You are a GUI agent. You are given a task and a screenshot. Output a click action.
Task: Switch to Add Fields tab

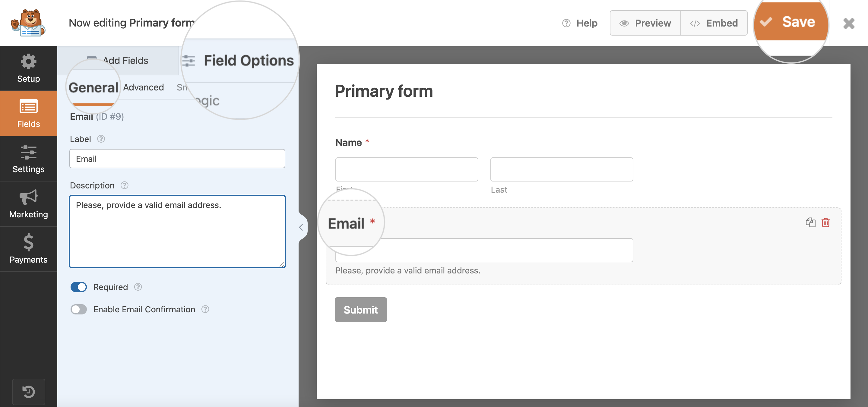point(117,60)
